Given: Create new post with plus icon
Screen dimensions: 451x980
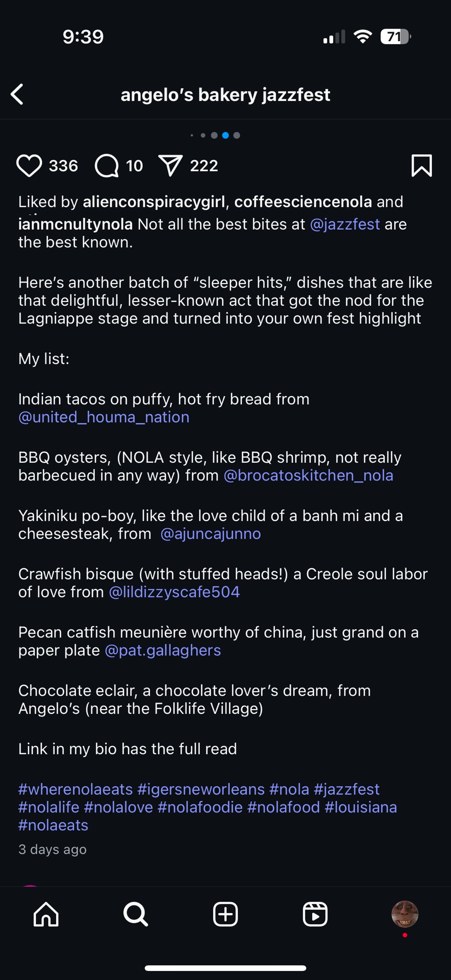Looking at the screenshot, I should (225, 914).
